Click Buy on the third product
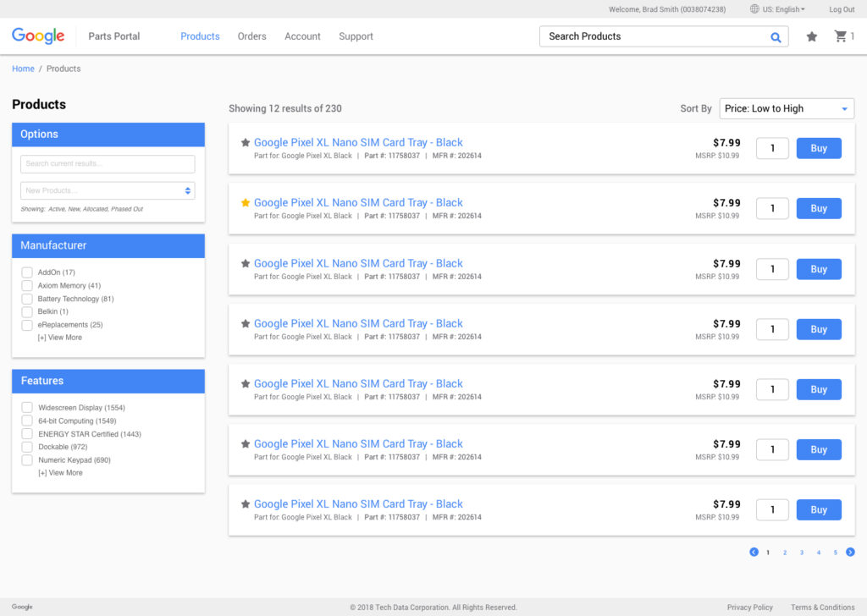 pos(819,269)
